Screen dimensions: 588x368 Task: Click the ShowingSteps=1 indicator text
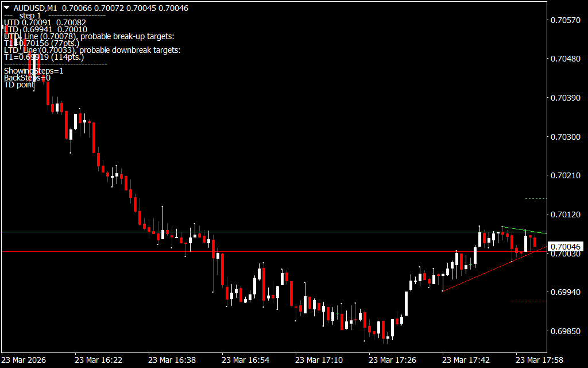34,71
